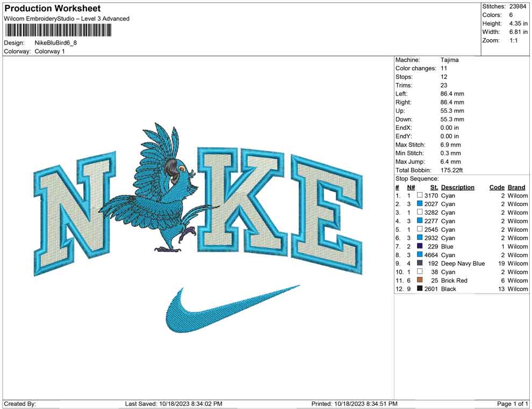Viewport: 532px width, 409px height.
Task: Click the black swatch for stop 12 (2601 Black)
Action: point(420,288)
